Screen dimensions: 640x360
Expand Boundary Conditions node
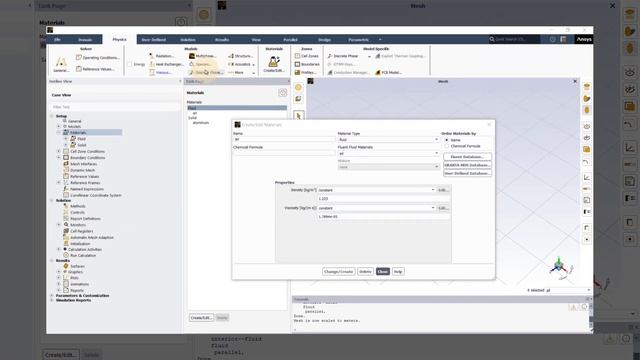58,158
